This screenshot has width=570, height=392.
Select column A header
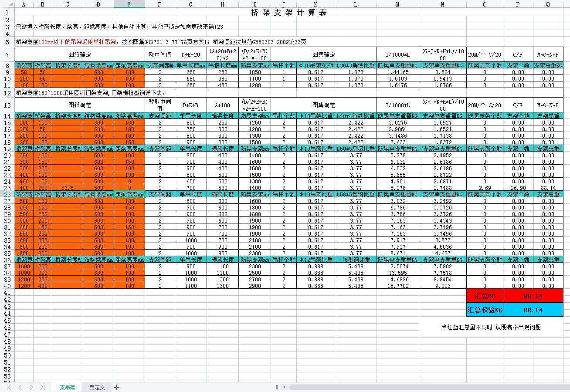pyautogui.click(x=24, y=4)
